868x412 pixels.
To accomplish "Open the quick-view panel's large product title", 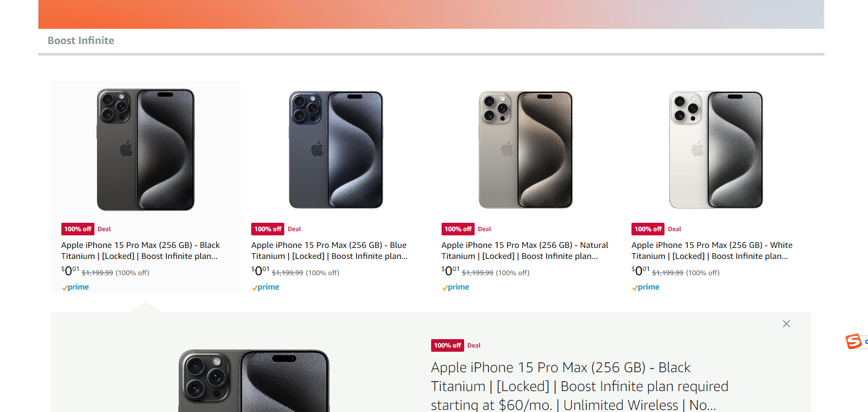I will (x=580, y=386).
